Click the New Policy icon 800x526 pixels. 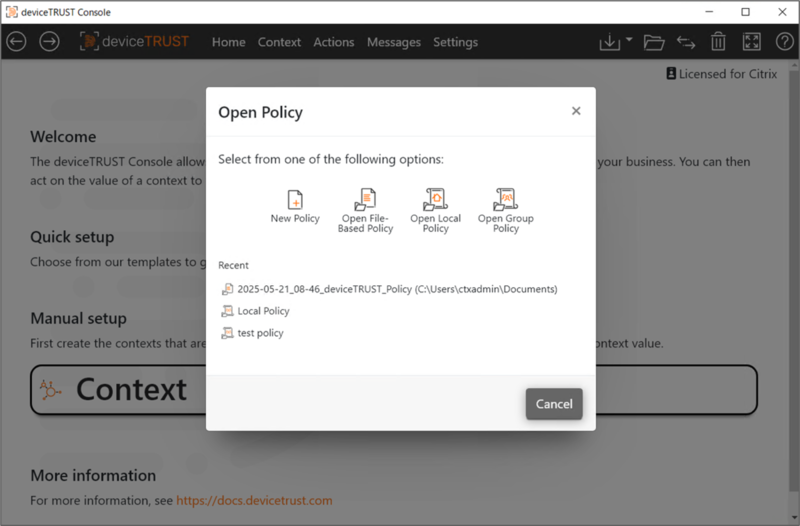[x=295, y=200]
